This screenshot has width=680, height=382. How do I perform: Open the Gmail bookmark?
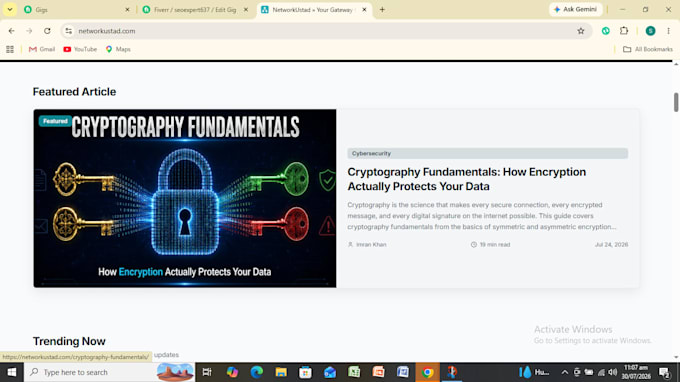(x=42, y=49)
